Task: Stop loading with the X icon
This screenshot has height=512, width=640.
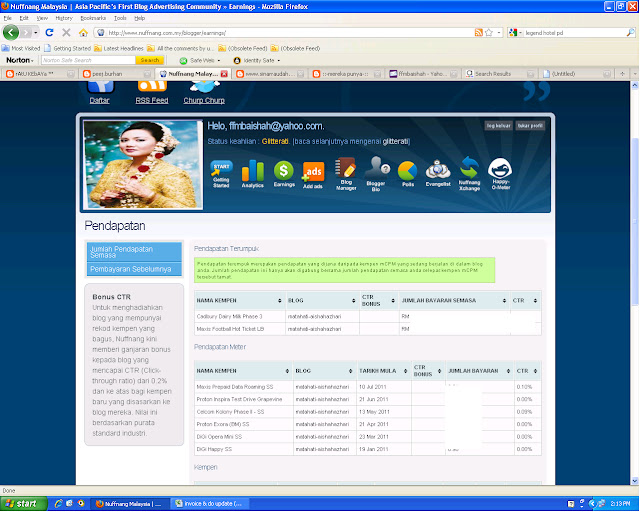Action: click(66, 32)
